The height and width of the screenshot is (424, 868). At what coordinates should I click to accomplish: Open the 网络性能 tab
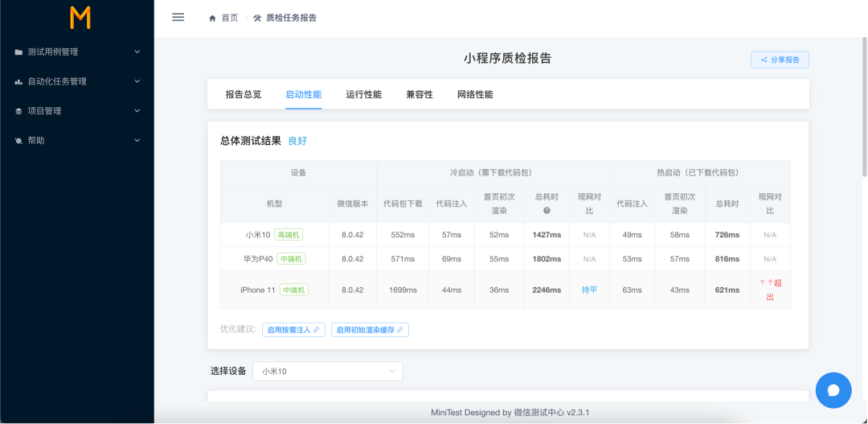pyautogui.click(x=475, y=94)
